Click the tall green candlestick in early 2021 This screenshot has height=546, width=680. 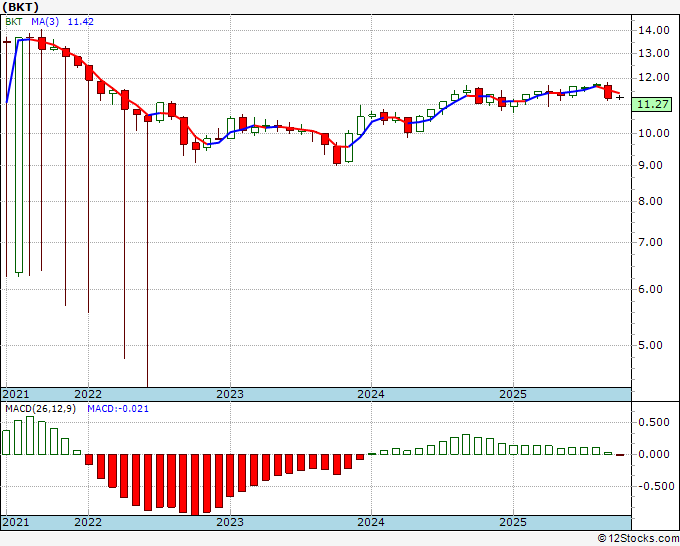coord(19,155)
